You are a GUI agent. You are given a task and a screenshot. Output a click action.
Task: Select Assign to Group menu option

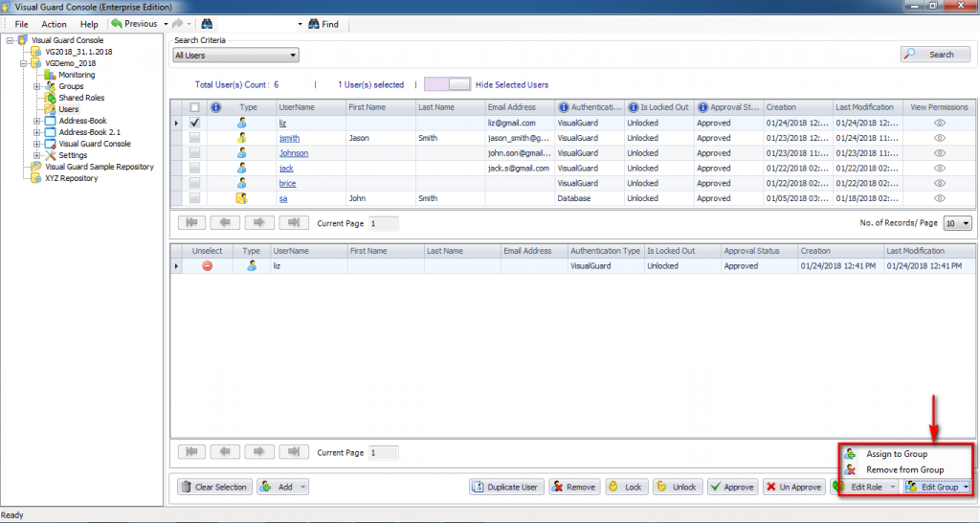[896, 454]
